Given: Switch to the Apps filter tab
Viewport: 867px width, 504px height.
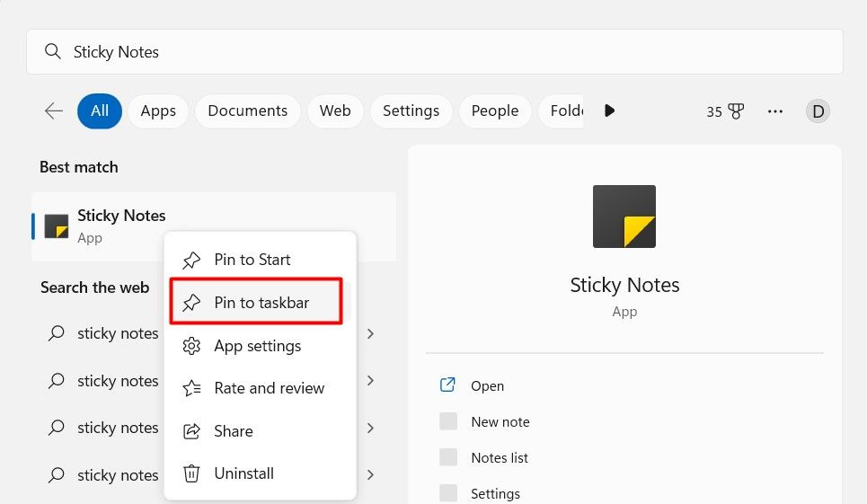Looking at the screenshot, I should coord(158,111).
